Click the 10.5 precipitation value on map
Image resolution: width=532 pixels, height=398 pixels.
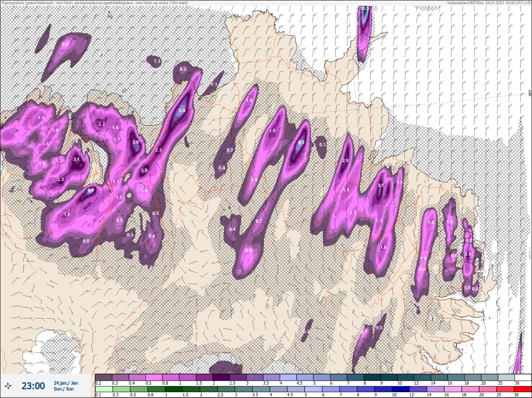click(x=365, y=8)
